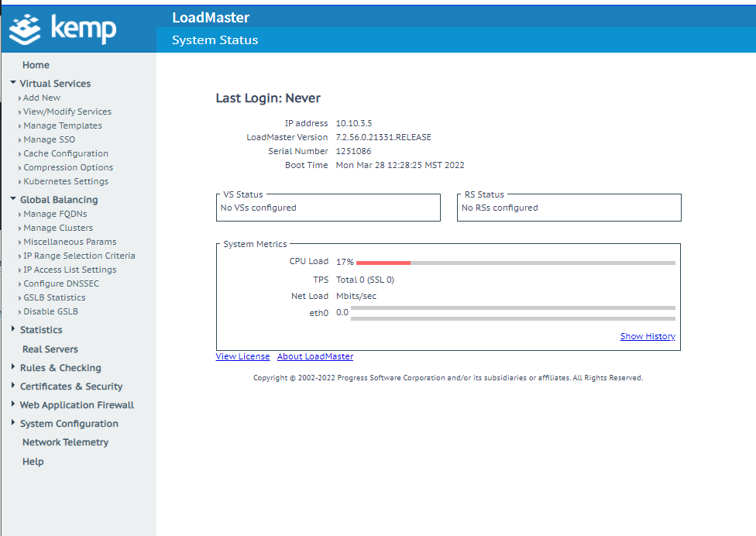
Task: Open Add New virtual service
Action: pos(42,98)
